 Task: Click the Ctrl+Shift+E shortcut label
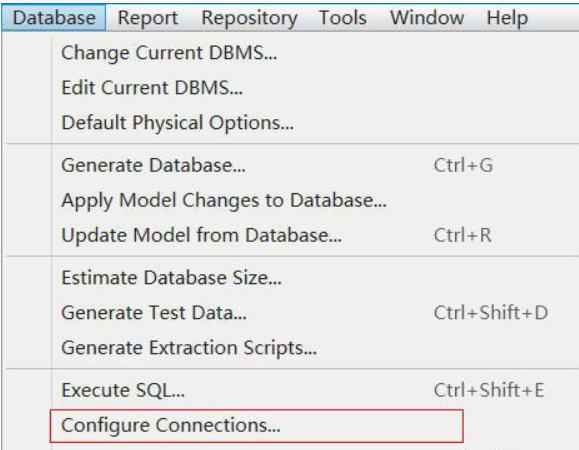pos(489,390)
